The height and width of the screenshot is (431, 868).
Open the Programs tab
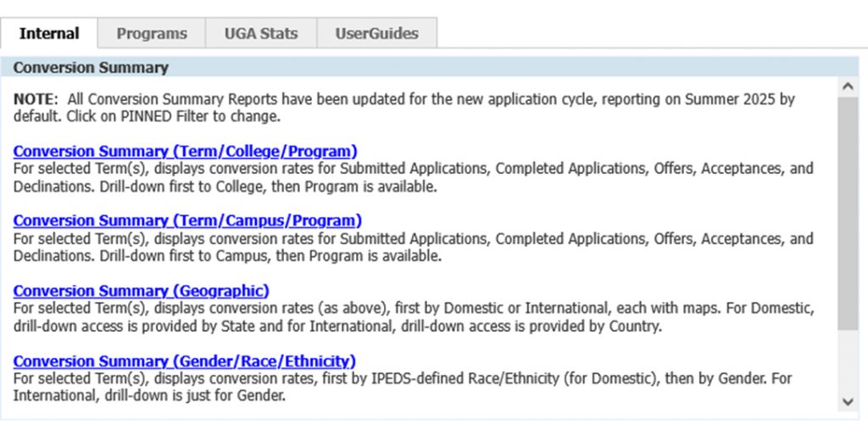coord(152,34)
